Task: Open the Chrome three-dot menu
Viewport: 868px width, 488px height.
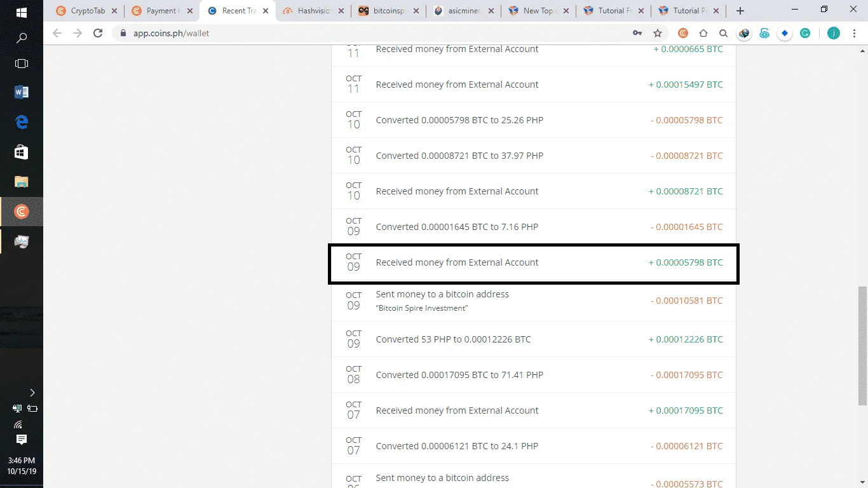Action: pos(853,33)
